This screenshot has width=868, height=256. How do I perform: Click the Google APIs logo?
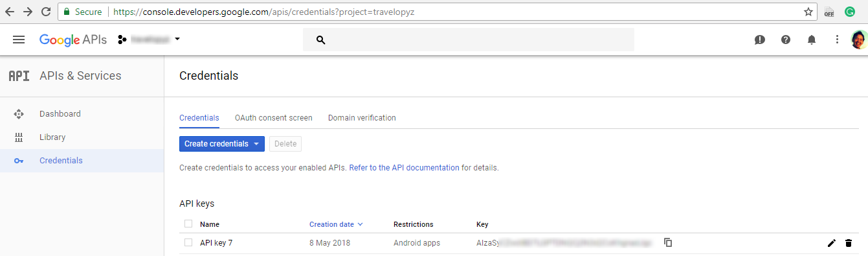coord(73,40)
